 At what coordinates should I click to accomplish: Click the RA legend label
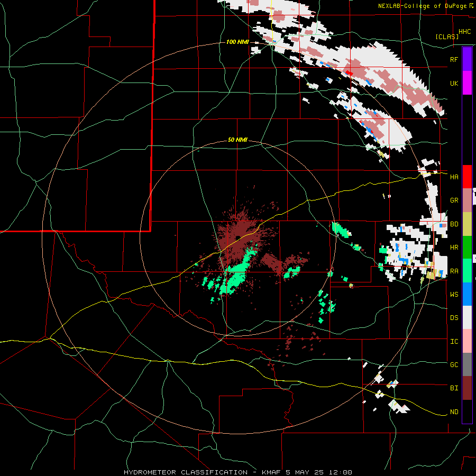(x=454, y=271)
